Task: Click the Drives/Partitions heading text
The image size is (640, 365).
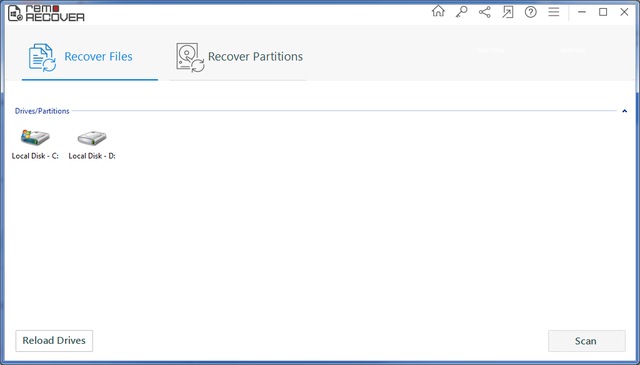Action: 42,111
